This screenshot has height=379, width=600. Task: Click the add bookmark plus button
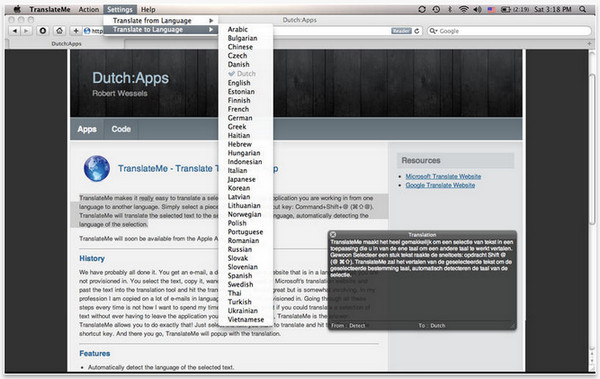(76, 31)
